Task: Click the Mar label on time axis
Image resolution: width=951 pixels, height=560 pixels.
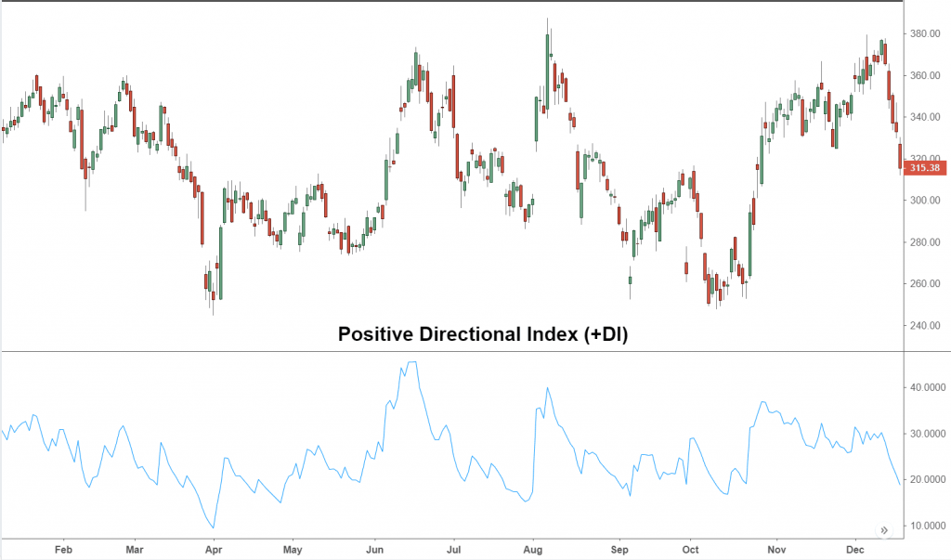Action: (135, 550)
